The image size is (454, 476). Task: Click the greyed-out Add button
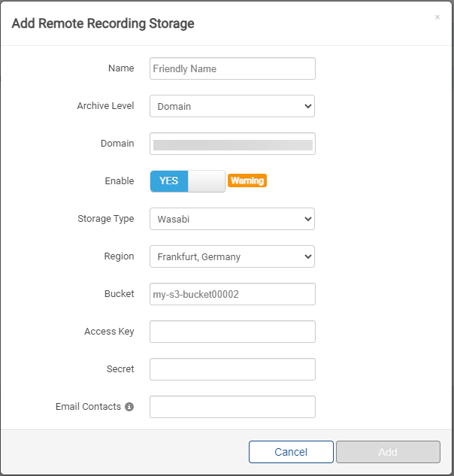tap(388, 452)
